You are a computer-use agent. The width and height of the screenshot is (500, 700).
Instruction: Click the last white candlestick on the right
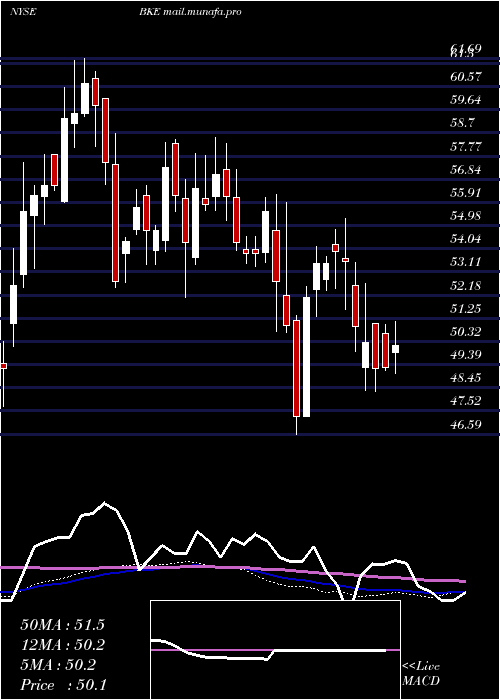click(396, 349)
